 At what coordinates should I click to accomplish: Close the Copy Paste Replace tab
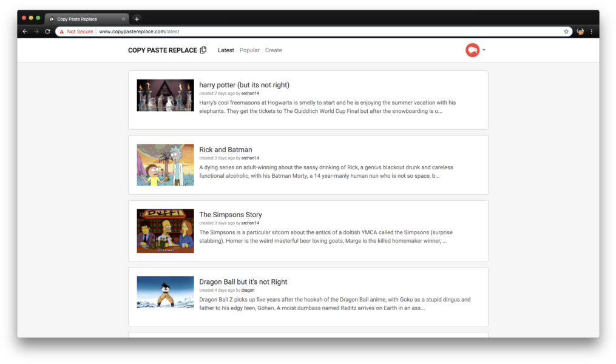[123, 19]
